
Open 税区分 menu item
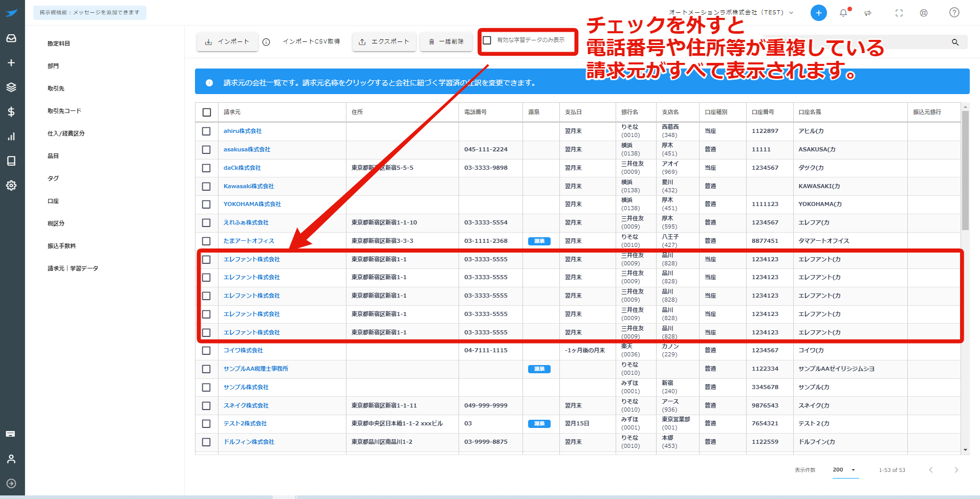point(56,223)
